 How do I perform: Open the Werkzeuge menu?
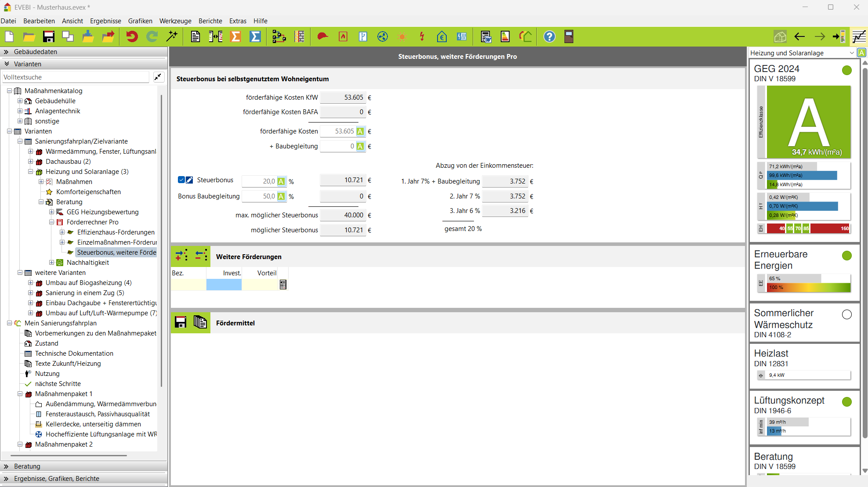click(x=175, y=21)
